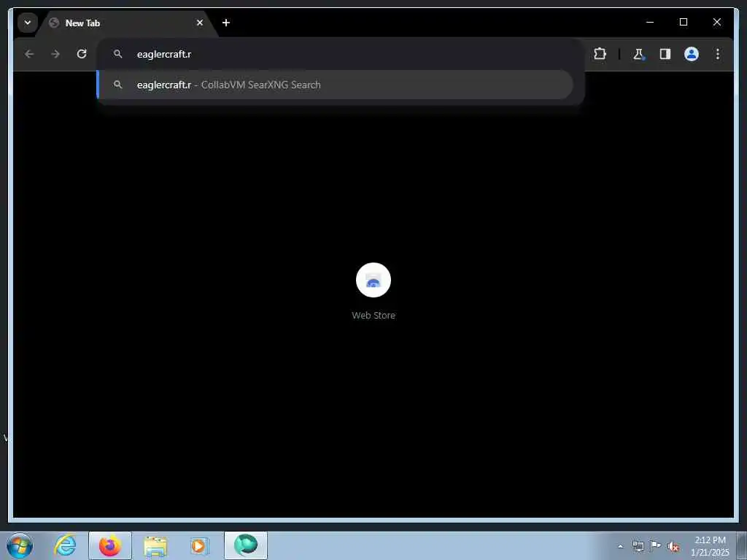Viewport: 747px width, 560px height.
Task: Open Chrome Labs flask icon
Action: pyautogui.click(x=638, y=54)
